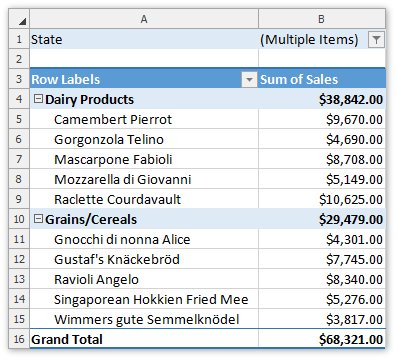Select the $10,625.00 cell
Image resolution: width=398 pixels, height=361 pixels.
click(x=322, y=199)
